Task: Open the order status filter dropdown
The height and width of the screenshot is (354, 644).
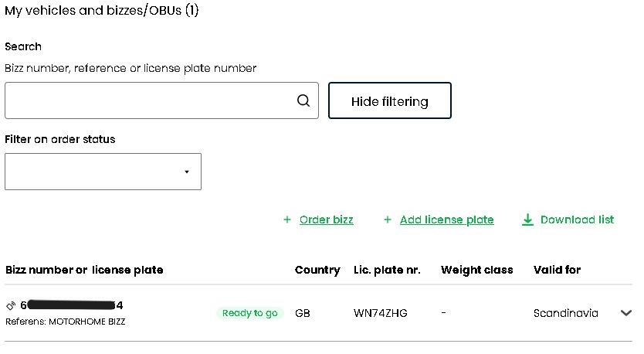Action: [x=103, y=172]
